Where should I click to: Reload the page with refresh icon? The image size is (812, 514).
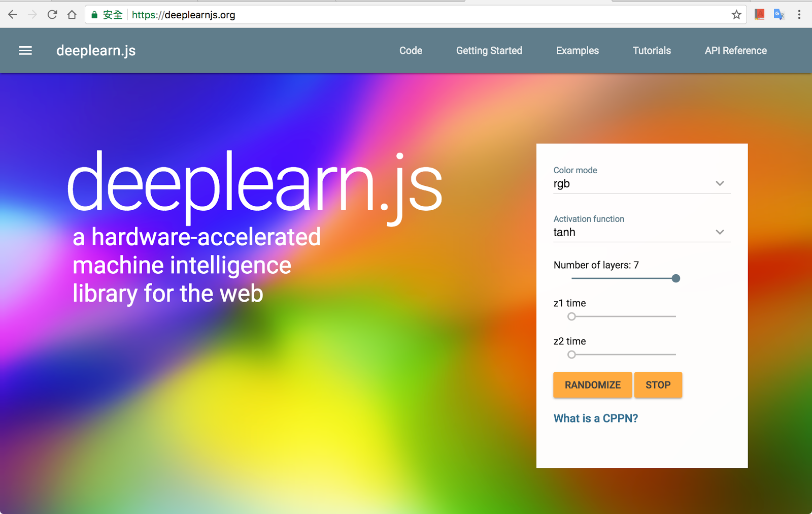52,15
